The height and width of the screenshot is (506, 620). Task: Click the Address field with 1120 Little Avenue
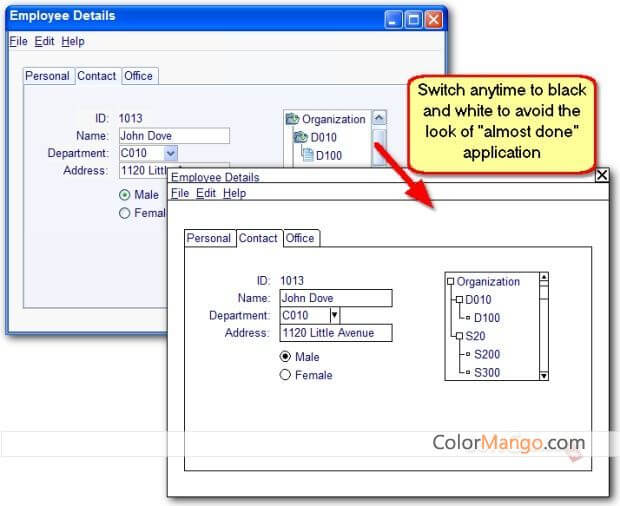click(x=334, y=333)
